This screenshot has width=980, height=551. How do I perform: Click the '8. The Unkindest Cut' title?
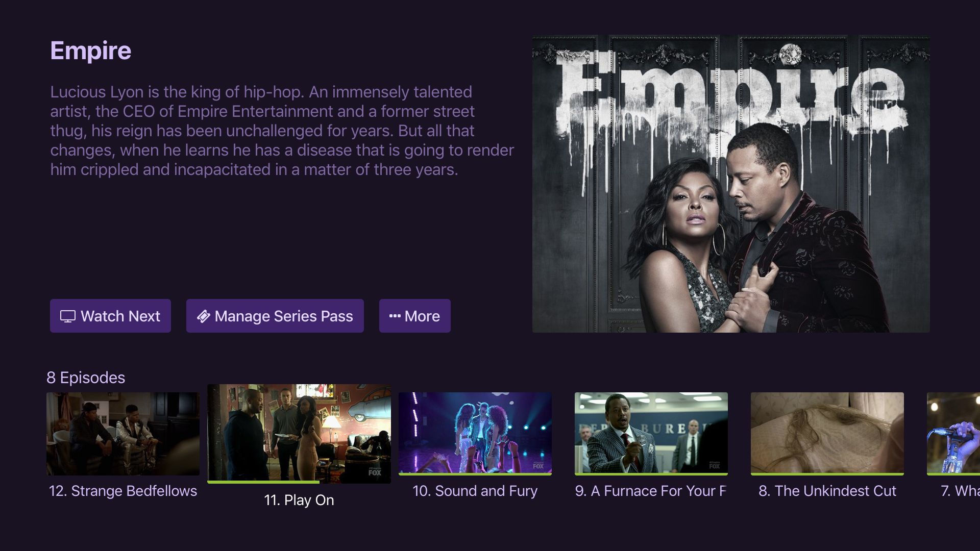827,491
